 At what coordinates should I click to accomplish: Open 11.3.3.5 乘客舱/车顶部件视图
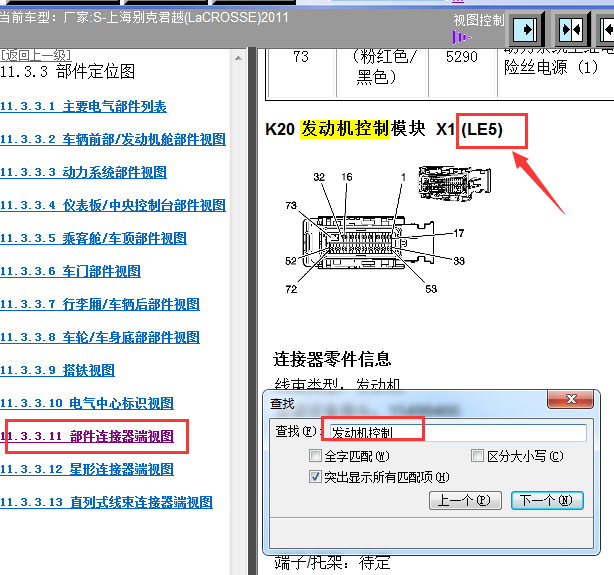[93, 238]
